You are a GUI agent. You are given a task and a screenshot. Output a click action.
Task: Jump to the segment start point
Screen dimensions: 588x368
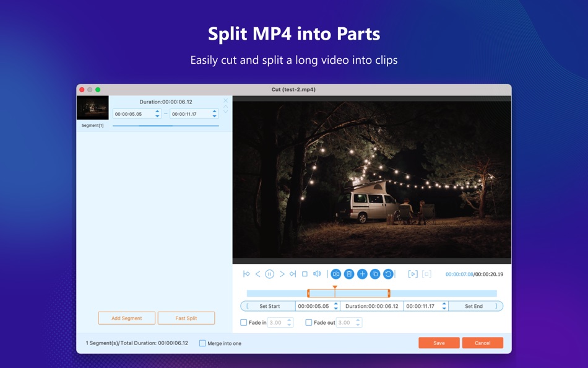coord(246,274)
